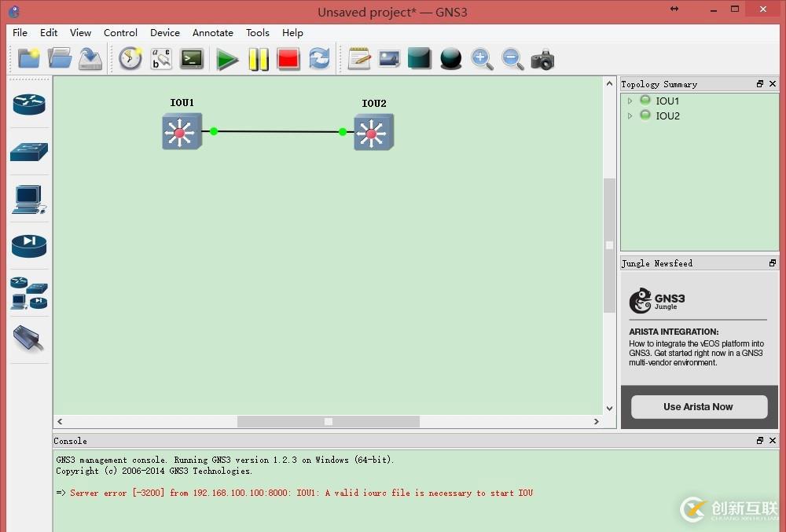This screenshot has height=532, width=786.
Task: Stop all devices red button
Action: point(288,59)
